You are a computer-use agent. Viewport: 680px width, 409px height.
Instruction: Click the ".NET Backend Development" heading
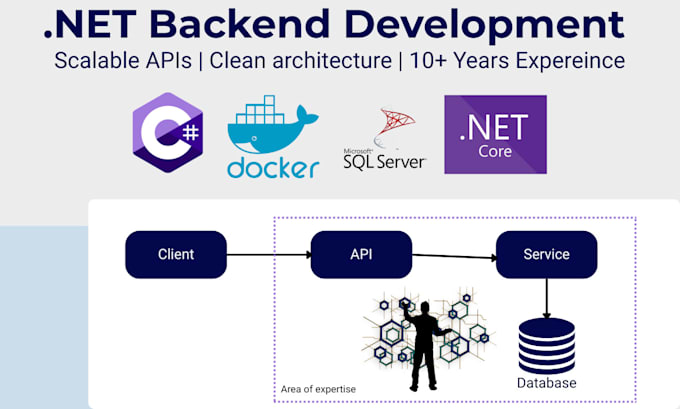(334, 24)
